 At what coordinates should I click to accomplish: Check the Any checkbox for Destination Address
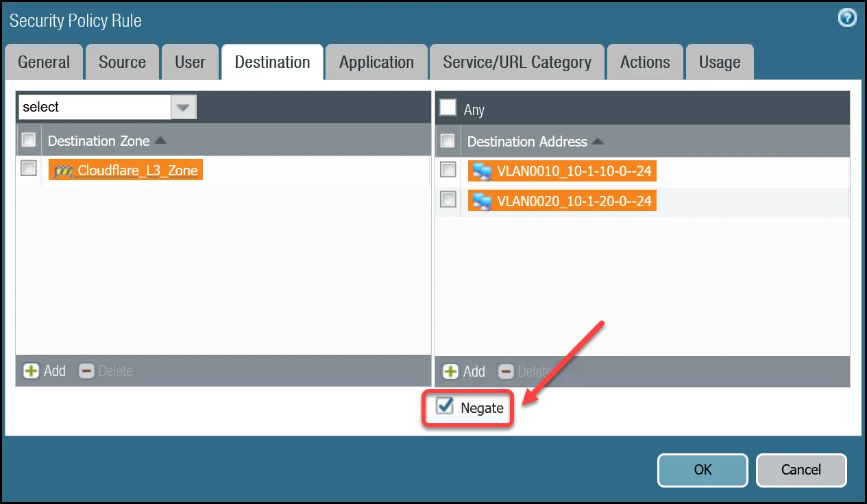pos(449,108)
